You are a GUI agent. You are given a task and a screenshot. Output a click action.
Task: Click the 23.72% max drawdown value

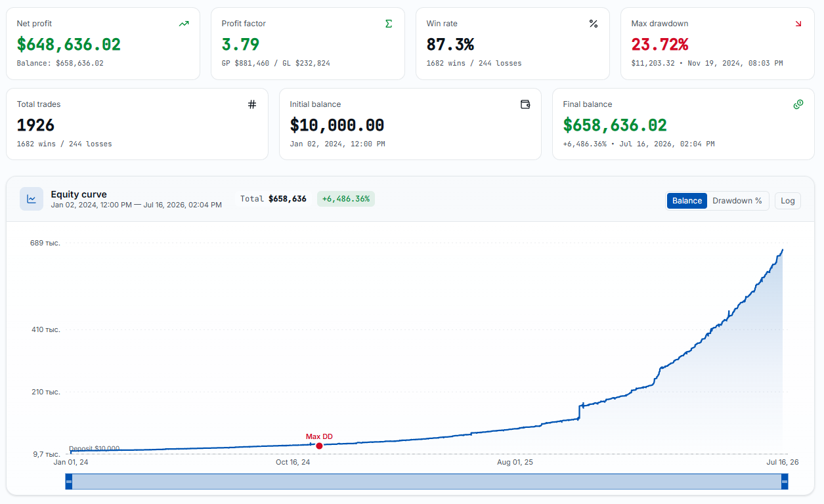click(x=660, y=45)
